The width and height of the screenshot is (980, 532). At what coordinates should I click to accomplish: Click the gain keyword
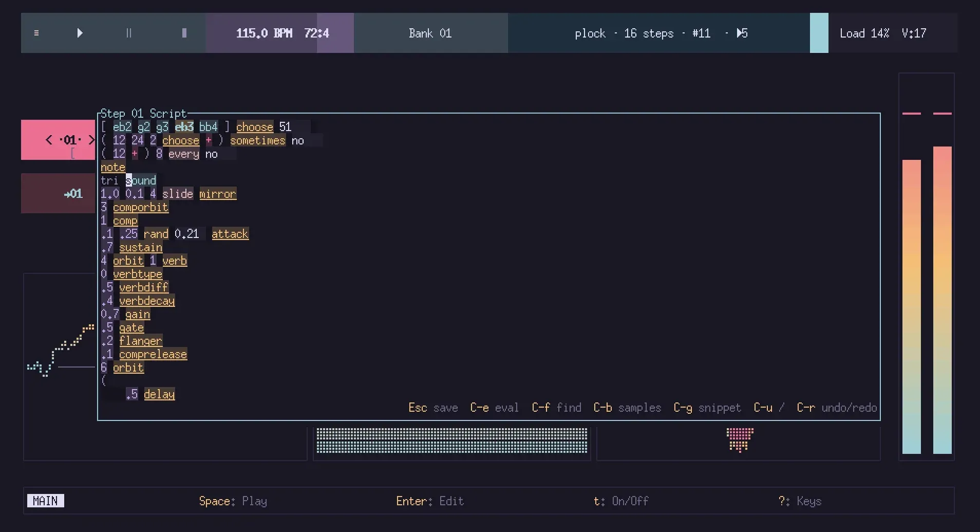pyautogui.click(x=138, y=314)
